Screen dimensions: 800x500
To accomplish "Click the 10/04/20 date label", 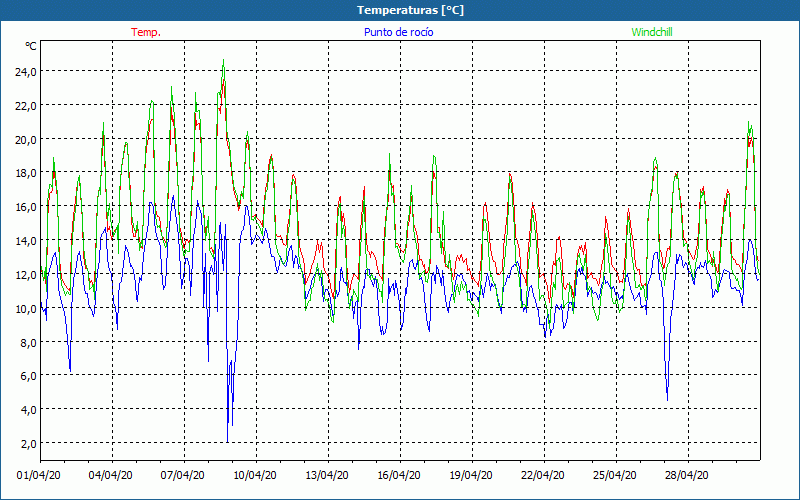I will (255, 475).
